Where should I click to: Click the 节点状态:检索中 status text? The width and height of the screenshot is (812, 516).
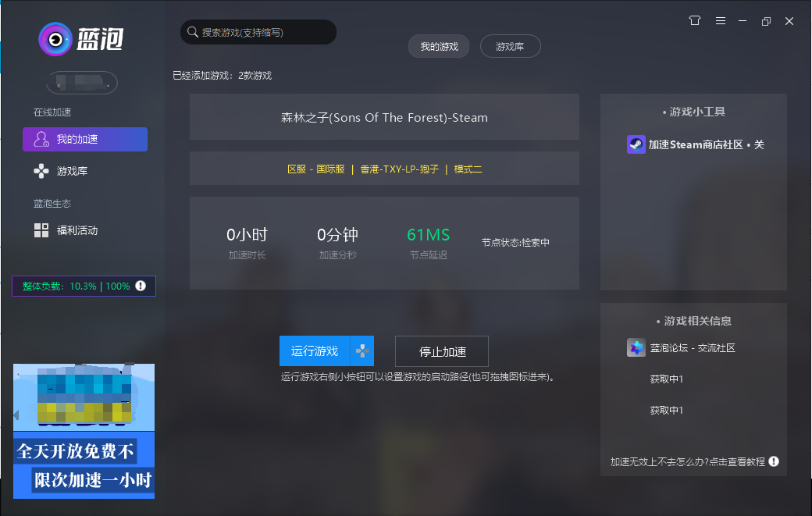pos(515,242)
